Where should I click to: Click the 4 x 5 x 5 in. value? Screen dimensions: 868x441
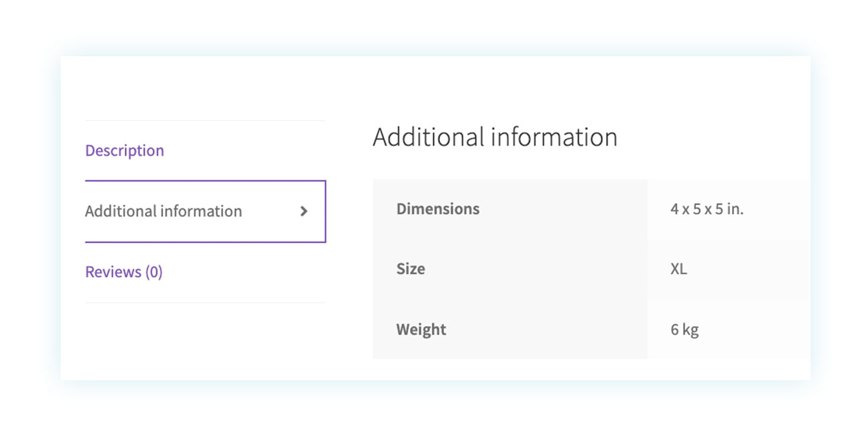point(707,209)
